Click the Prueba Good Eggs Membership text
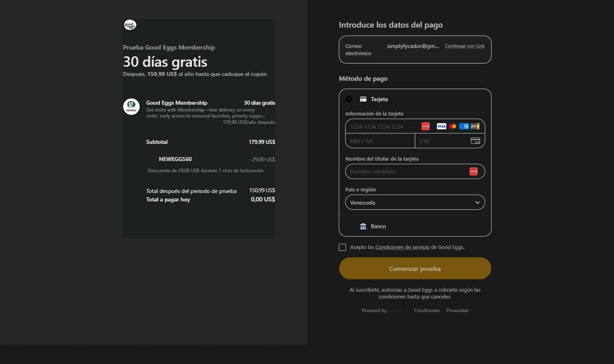 [x=169, y=47]
